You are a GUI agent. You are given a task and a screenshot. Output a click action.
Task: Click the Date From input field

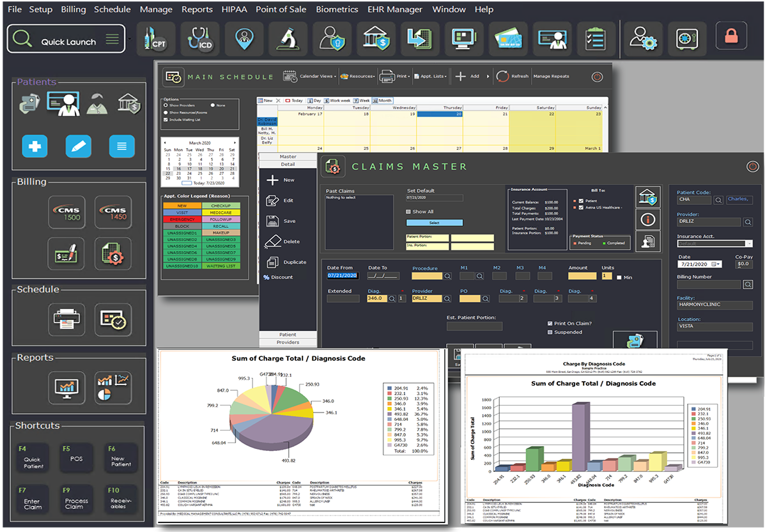tap(343, 276)
